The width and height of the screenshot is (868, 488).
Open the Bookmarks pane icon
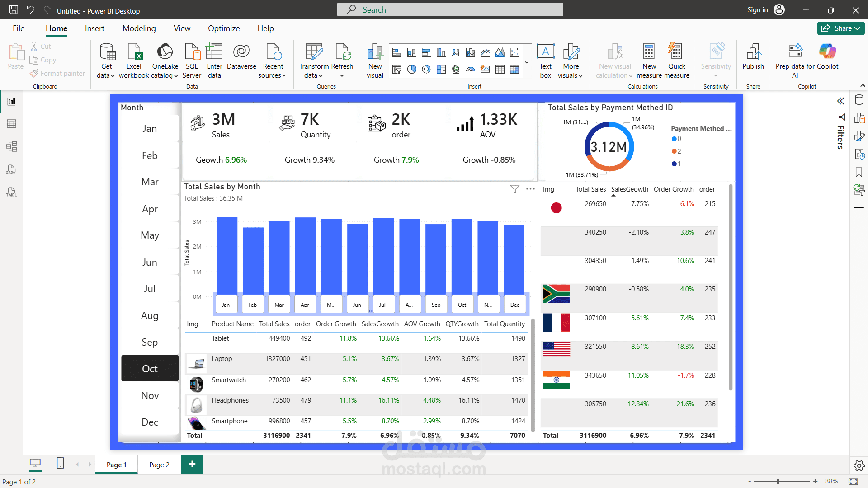859,172
